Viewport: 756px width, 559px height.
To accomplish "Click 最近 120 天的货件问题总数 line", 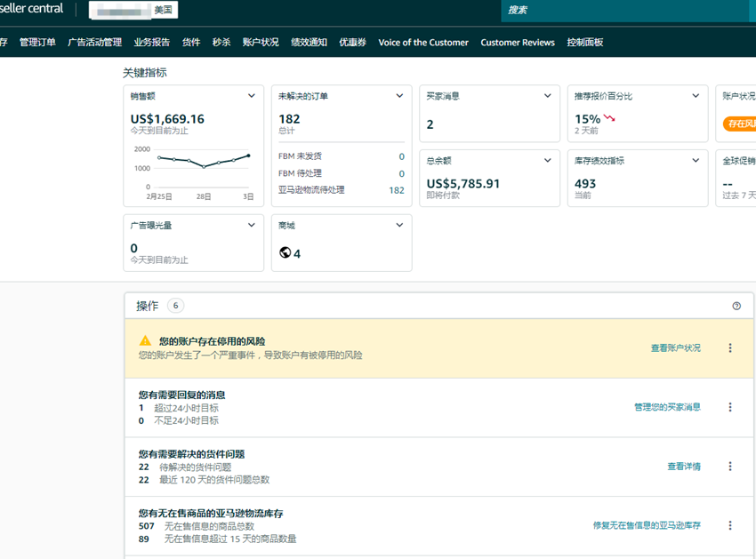I will (204, 480).
